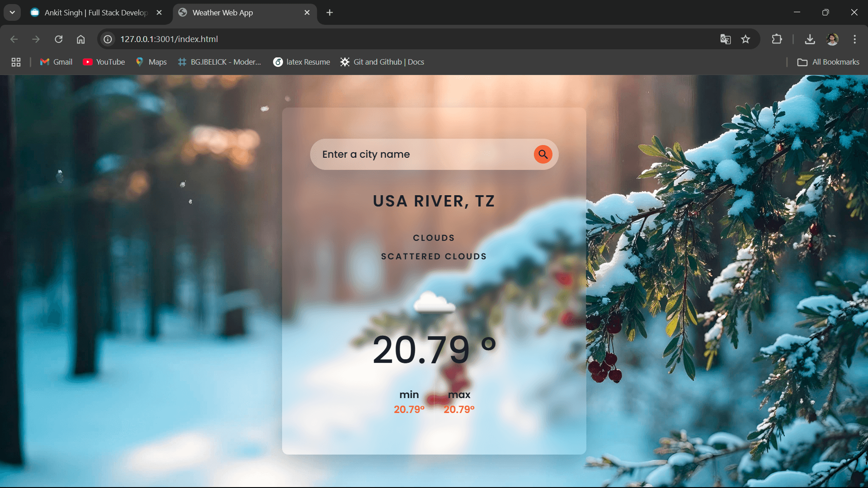Open a new browser tab

click(x=330, y=13)
